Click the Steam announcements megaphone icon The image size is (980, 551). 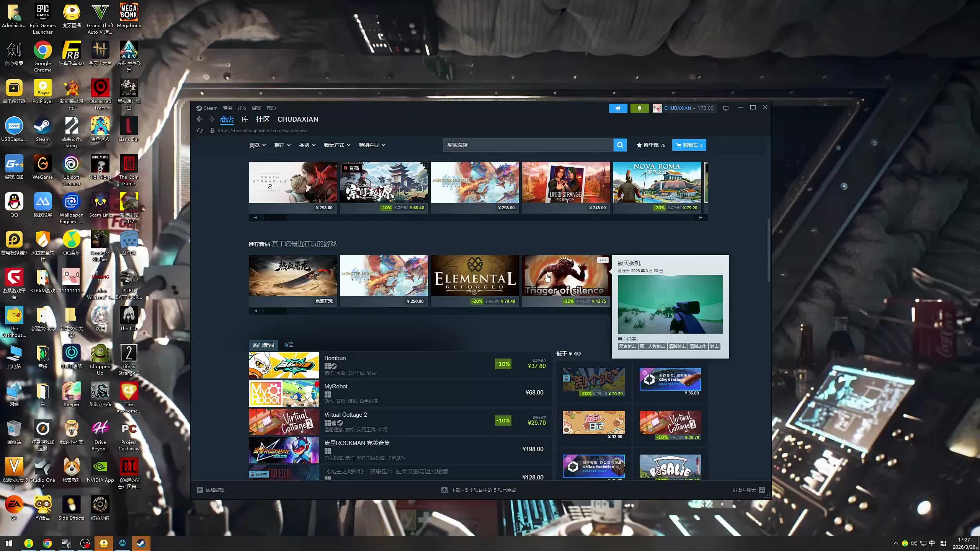[x=618, y=108]
